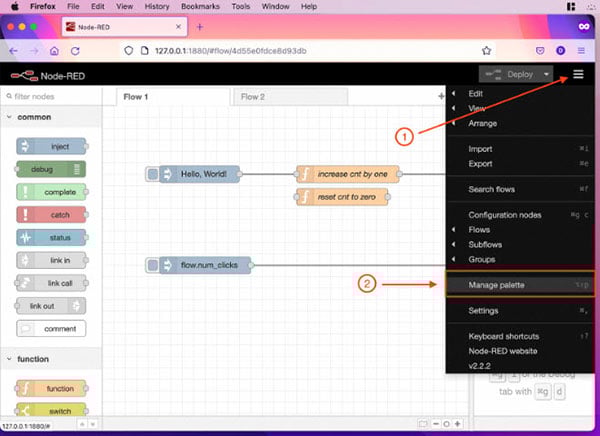Collapse all palette categories up arrow
Image resolution: width=600 pixels, height=436 pixels.
pyautogui.click(x=82, y=424)
